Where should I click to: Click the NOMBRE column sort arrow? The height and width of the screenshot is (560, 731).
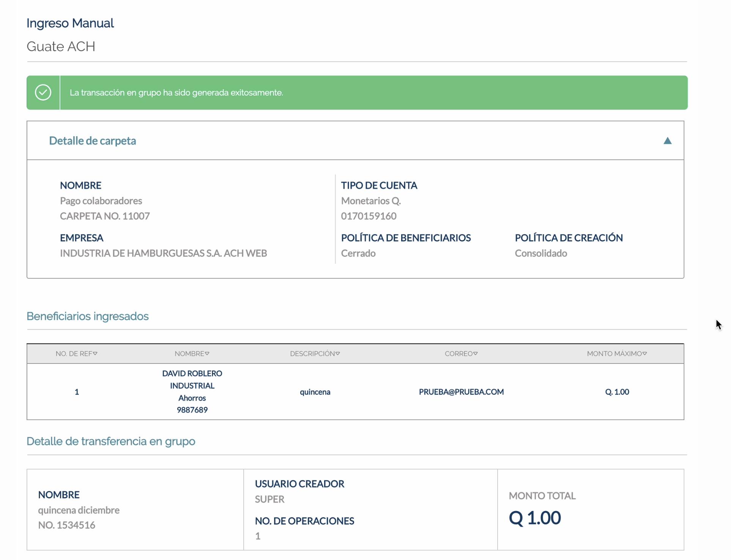(207, 354)
